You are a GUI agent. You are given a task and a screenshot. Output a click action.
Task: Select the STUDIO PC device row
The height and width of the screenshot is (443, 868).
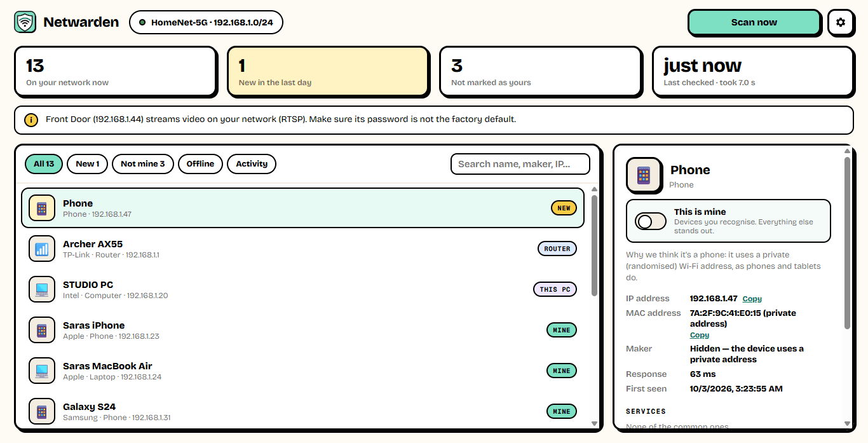tap(302, 289)
